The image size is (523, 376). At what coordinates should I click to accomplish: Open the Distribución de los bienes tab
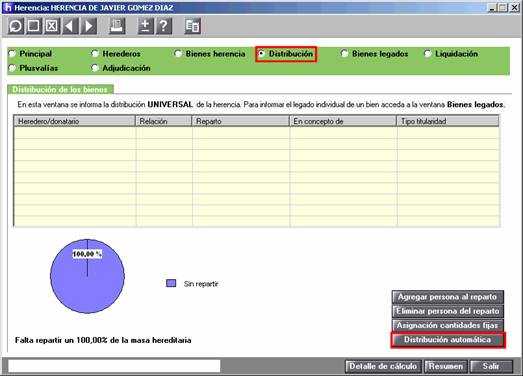[x=60, y=89]
